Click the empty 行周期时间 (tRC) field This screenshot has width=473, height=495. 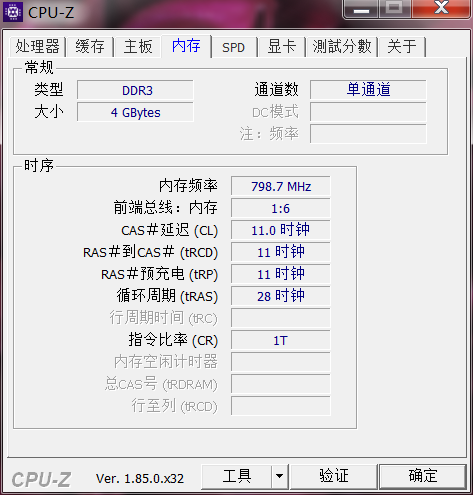click(281, 318)
